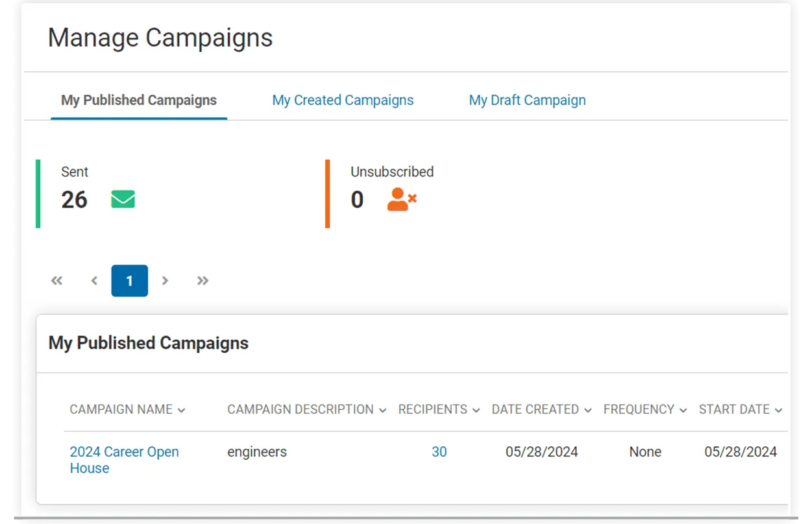Click the Unsubscribed count 0
812x524 pixels.
click(x=357, y=200)
